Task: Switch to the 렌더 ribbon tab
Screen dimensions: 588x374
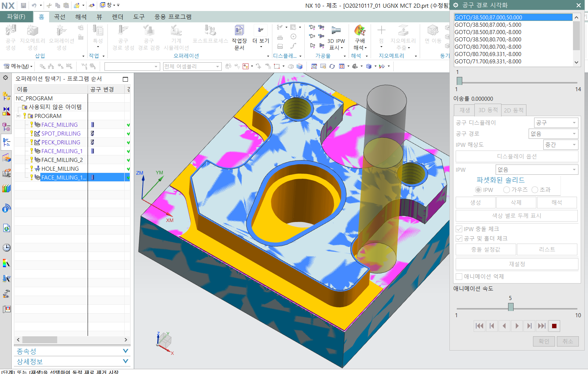Action: 118,17
